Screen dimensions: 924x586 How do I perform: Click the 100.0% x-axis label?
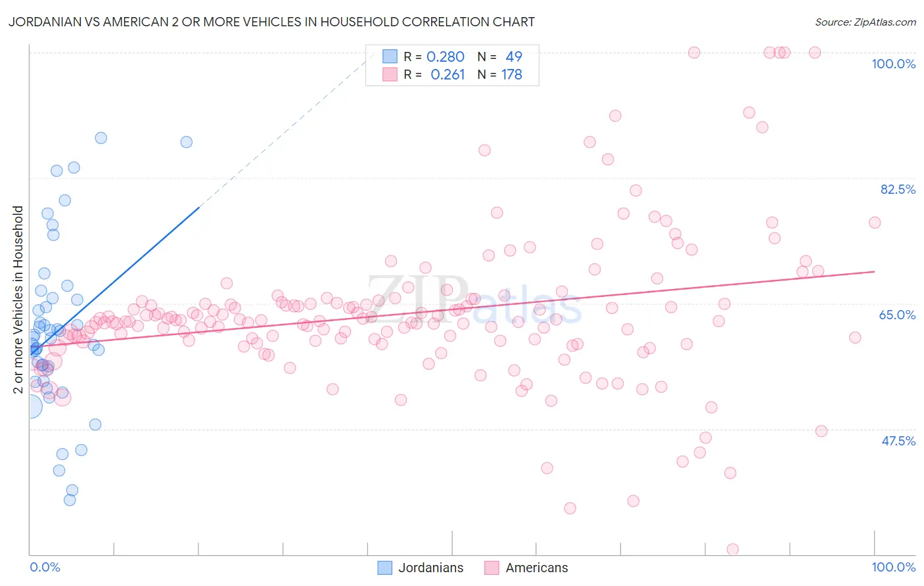[x=893, y=567]
